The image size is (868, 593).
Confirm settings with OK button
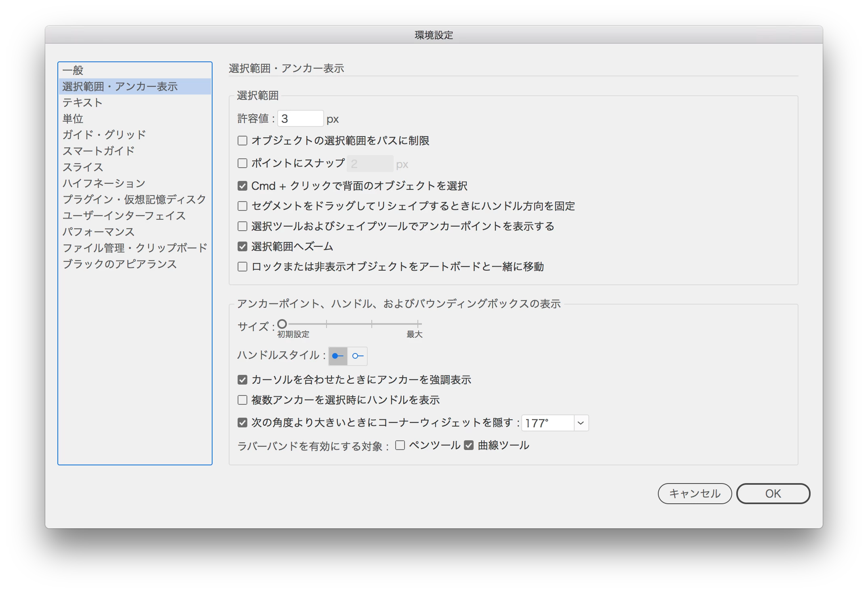tap(773, 493)
